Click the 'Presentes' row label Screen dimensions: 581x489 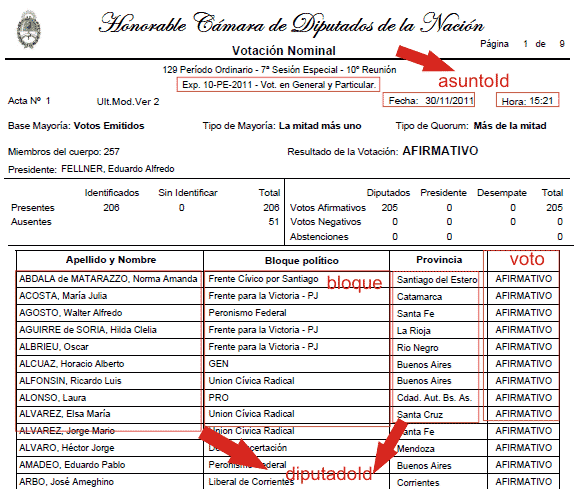pos(33,207)
